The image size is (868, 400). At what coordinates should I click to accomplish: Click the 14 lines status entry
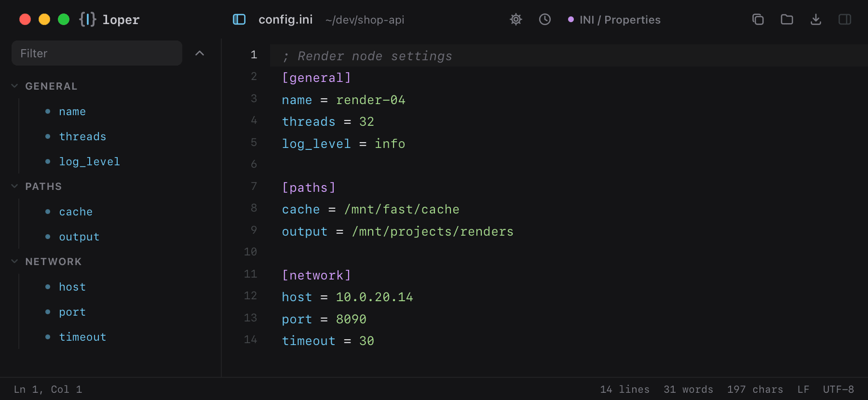pos(624,389)
